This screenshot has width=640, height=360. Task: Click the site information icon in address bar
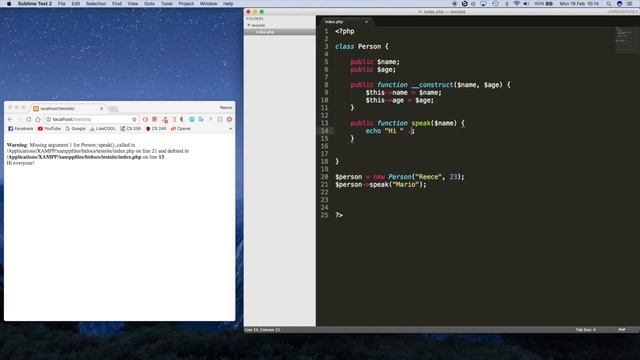coord(48,119)
